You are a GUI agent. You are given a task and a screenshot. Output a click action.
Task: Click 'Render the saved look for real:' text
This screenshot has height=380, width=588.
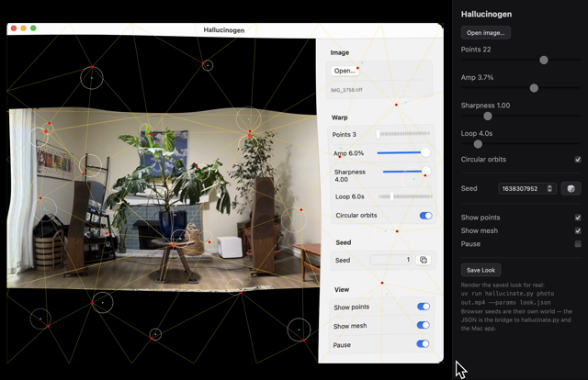(x=503, y=285)
